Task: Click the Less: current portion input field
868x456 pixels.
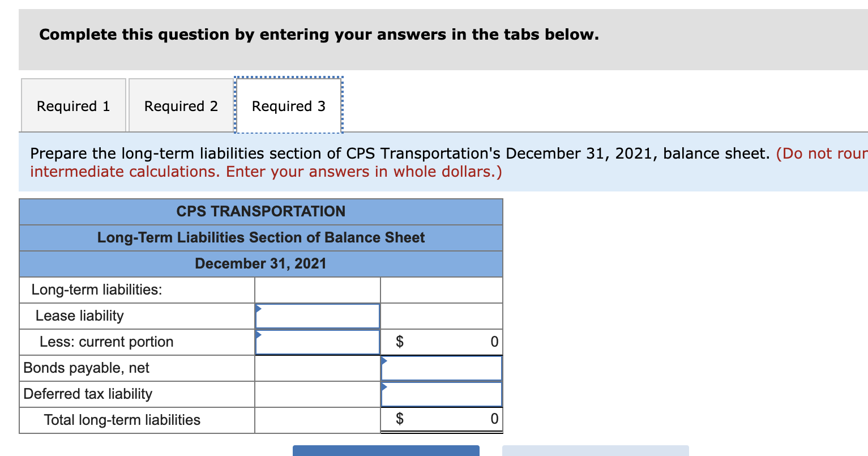Action: click(x=317, y=342)
